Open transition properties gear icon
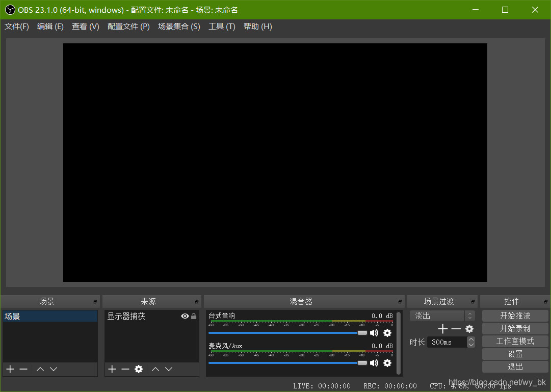The height and width of the screenshot is (392, 551). pyautogui.click(x=469, y=329)
